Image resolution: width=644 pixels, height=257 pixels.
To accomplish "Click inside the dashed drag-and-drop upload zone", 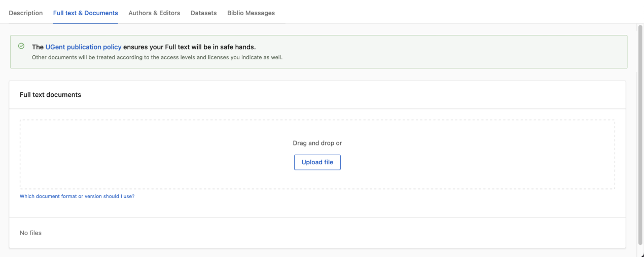I will tap(317, 155).
